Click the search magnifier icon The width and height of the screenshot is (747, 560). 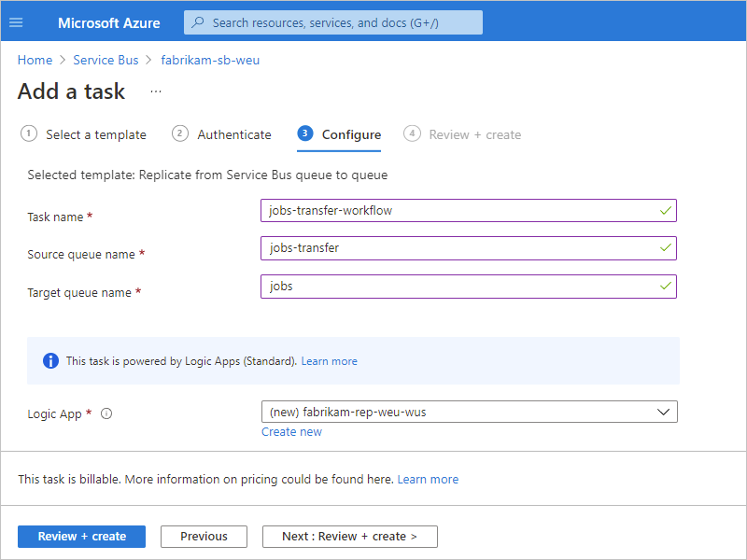pos(197,22)
